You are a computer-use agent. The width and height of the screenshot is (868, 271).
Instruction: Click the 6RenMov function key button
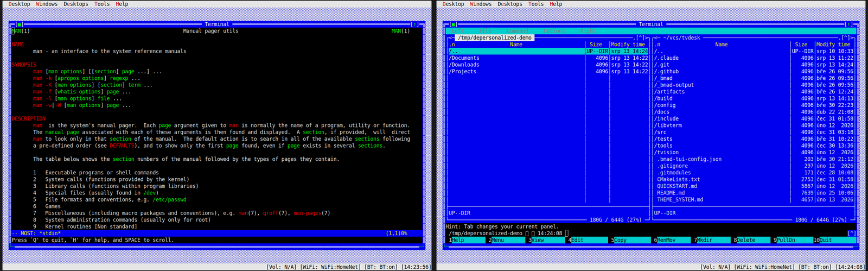point(673,240)
